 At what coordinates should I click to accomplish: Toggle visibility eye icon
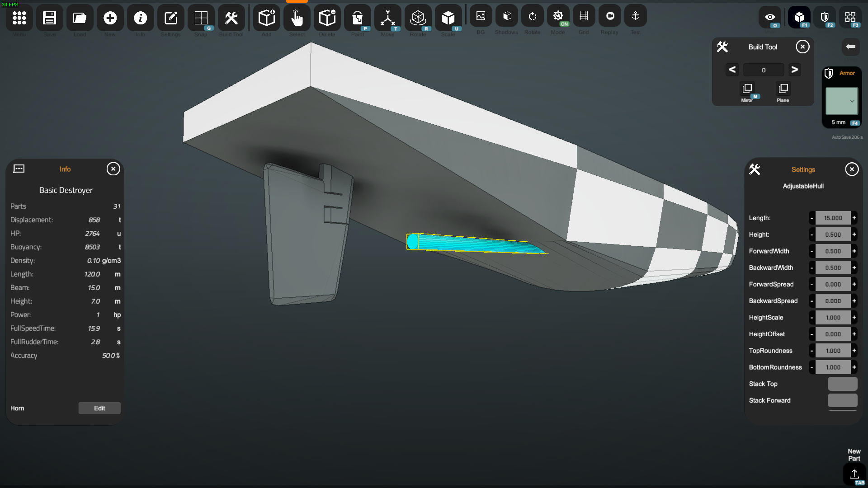(769, 17)
